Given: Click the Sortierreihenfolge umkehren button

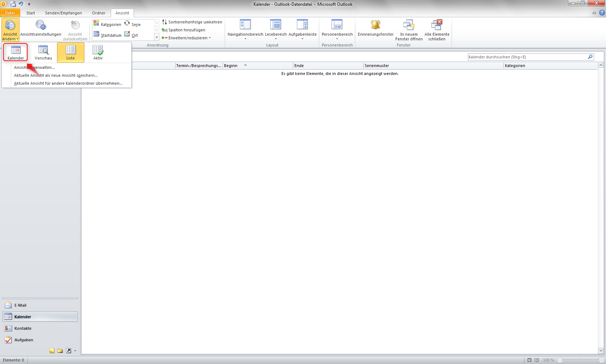Looking at the screenshot, I should point(192,22).
